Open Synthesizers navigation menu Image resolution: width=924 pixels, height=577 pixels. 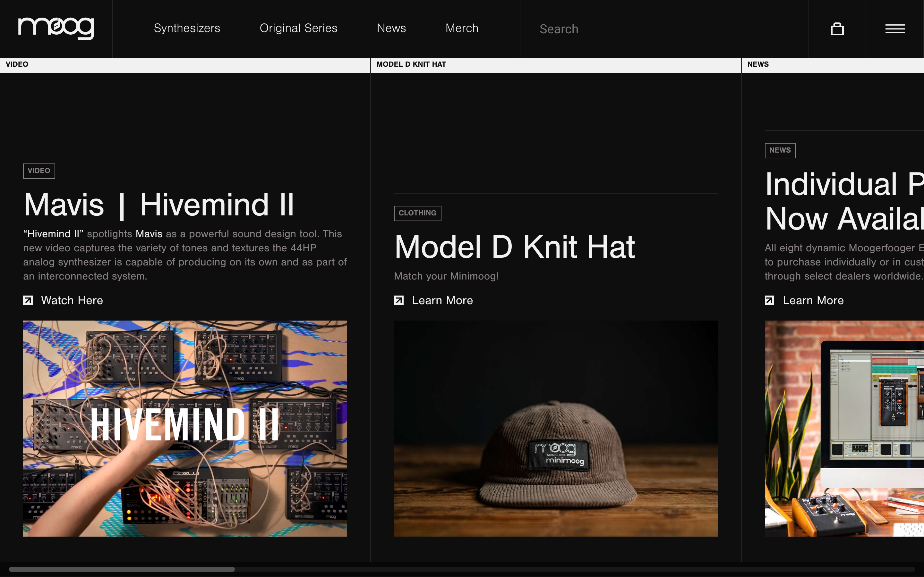coord(187,28)
